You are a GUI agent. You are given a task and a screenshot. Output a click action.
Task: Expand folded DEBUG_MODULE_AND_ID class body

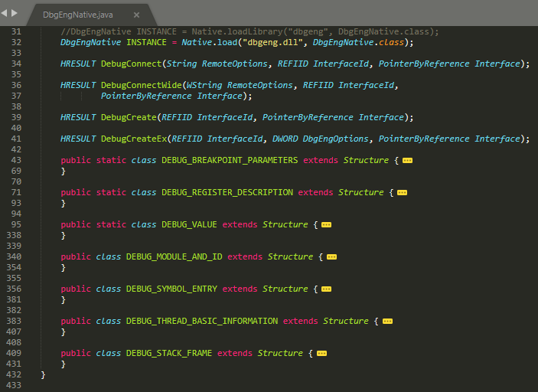tap(331, 256)
